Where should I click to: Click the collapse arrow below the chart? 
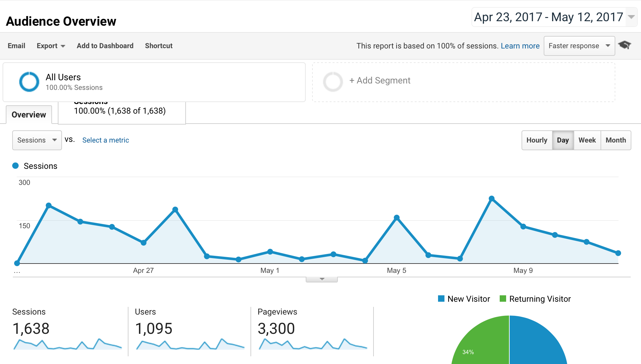(x=322, y=279)
